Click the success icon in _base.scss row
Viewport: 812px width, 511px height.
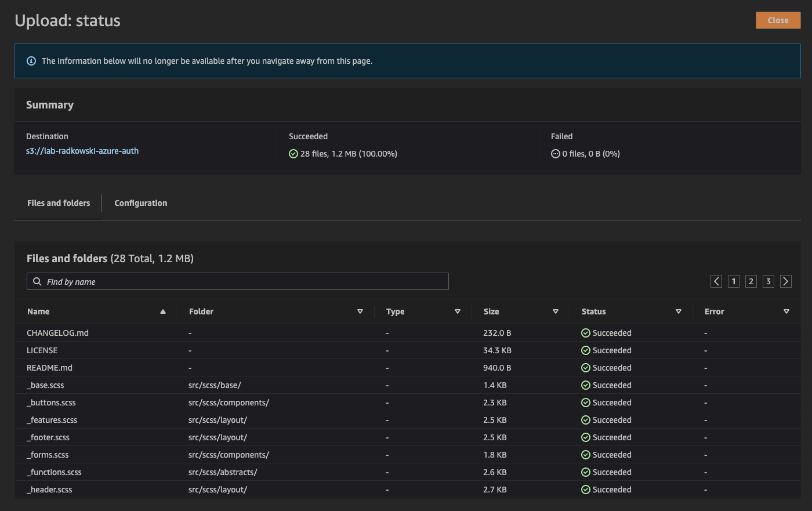tap(586, 385)
